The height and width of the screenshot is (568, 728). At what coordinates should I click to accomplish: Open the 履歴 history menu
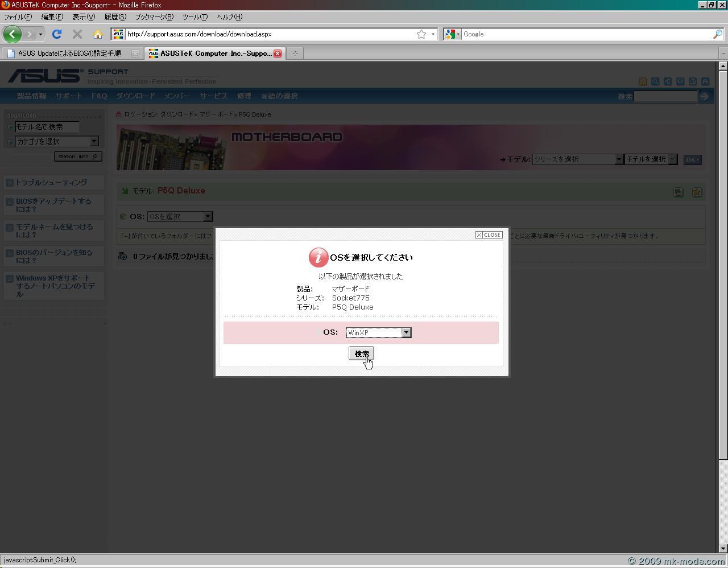click(115, 17)
